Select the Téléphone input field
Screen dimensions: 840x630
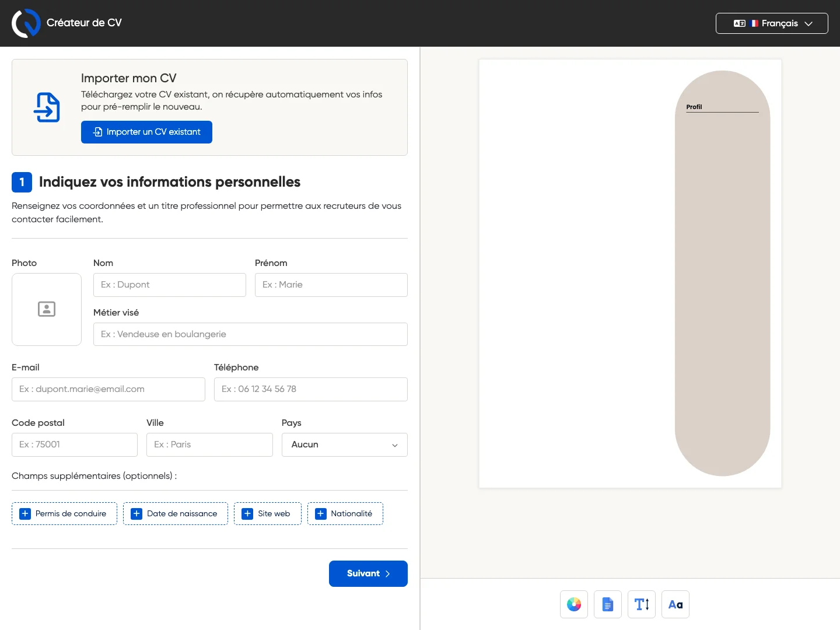(311, 389)
